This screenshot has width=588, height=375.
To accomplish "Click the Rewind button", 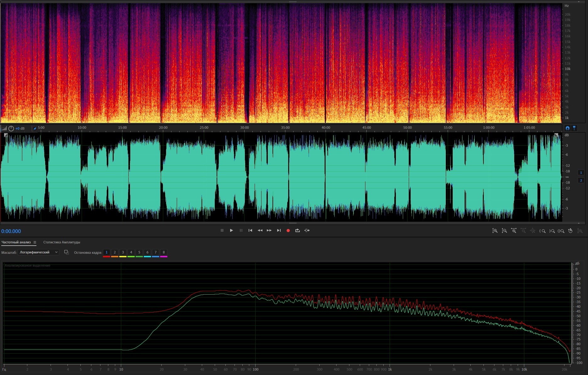I will click(260, 231).
